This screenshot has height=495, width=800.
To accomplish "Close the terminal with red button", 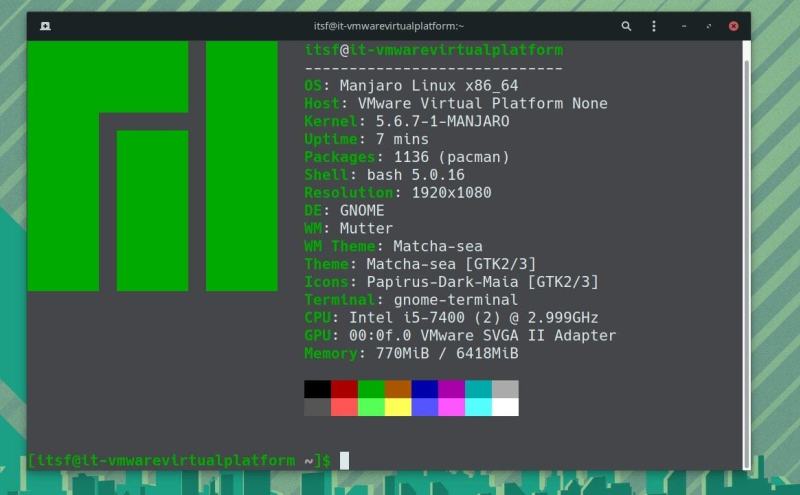I will tap(734, 26).
